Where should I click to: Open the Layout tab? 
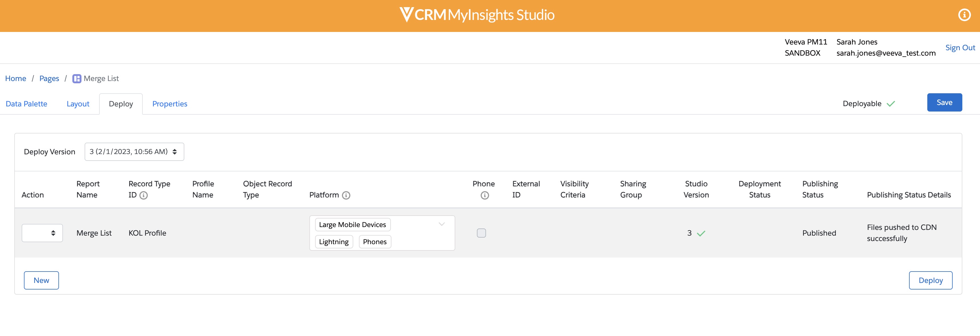[78, 104]
